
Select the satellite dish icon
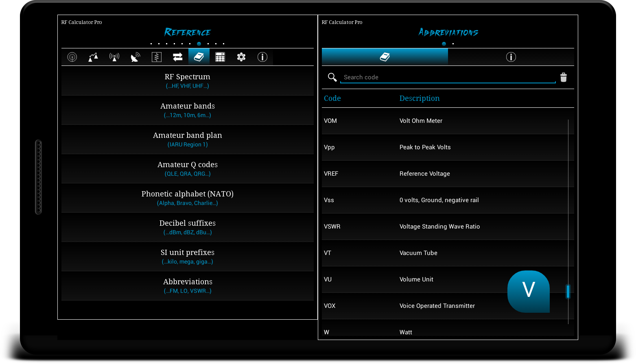click(x=136, y=57)
